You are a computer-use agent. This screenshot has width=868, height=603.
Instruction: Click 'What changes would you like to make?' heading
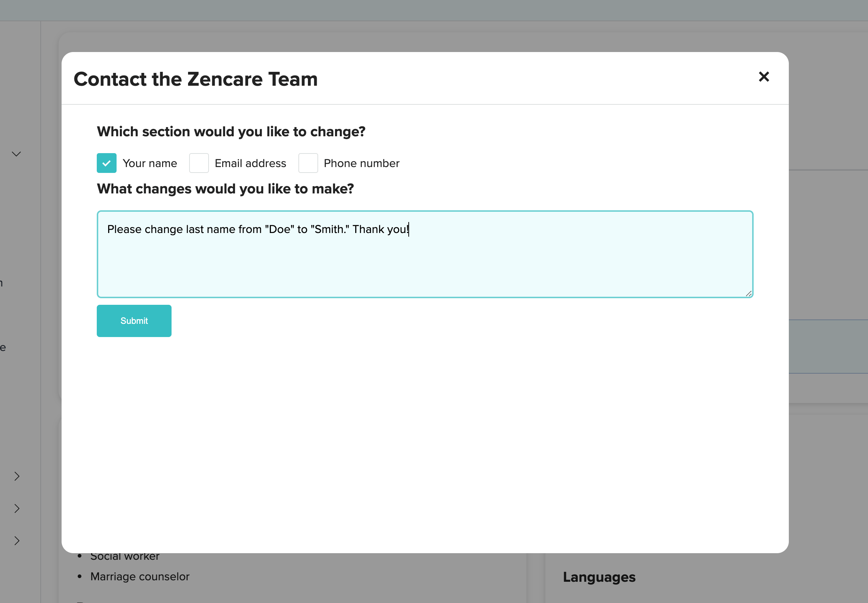click(x=225, y=189)
